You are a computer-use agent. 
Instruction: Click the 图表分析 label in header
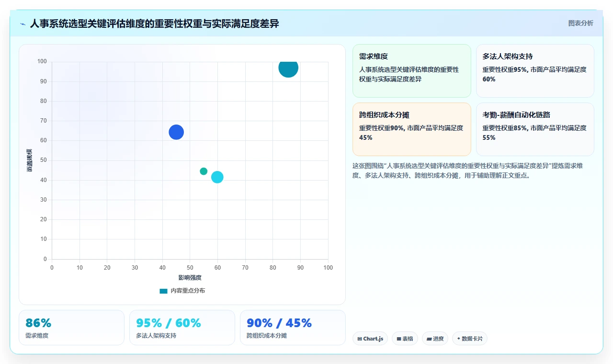[x=580, y=23]
